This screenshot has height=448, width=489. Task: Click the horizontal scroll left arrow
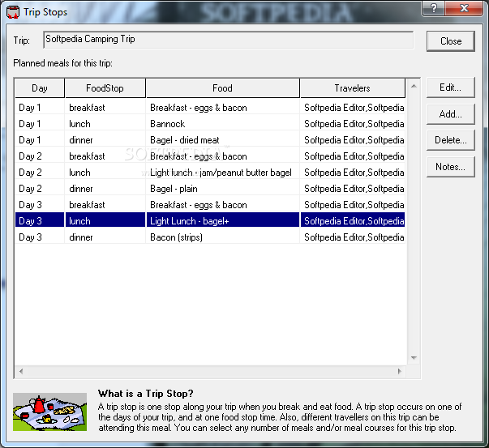click(21, 371)
